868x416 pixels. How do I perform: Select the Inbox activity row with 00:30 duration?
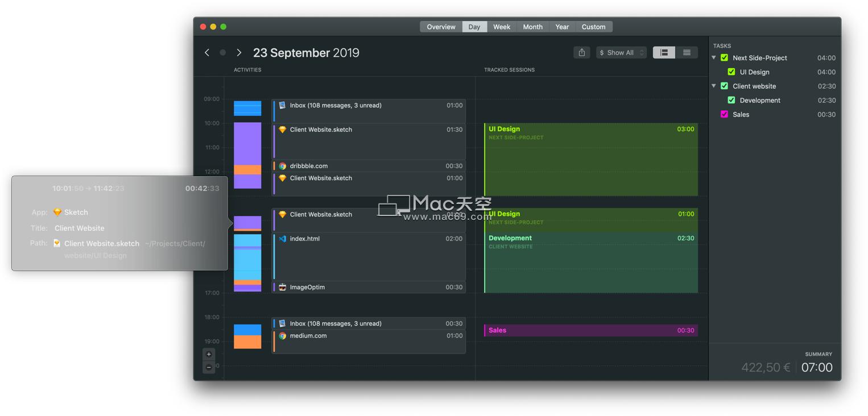pyautogui.click(x=369, y=323)
